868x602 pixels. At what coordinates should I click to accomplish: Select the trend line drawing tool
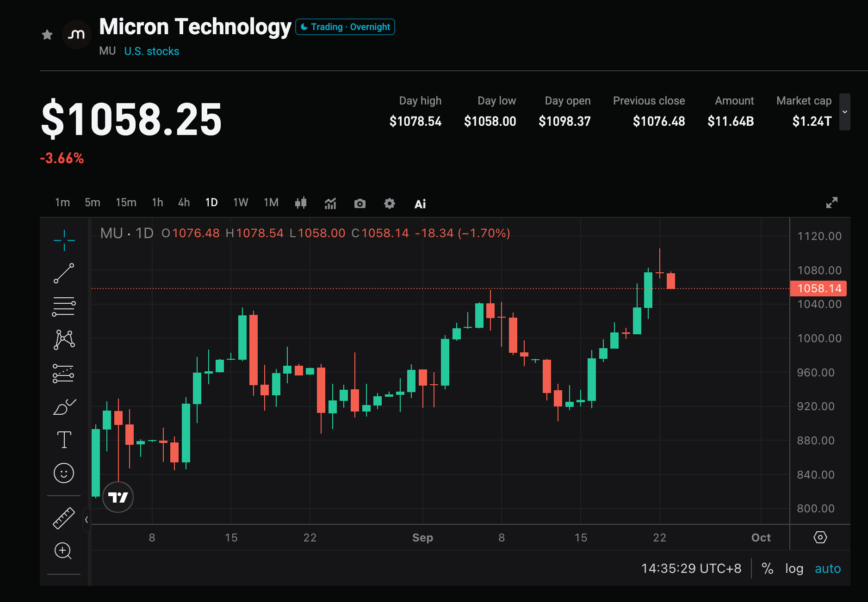pyautogui.click(x=64, y=273)
